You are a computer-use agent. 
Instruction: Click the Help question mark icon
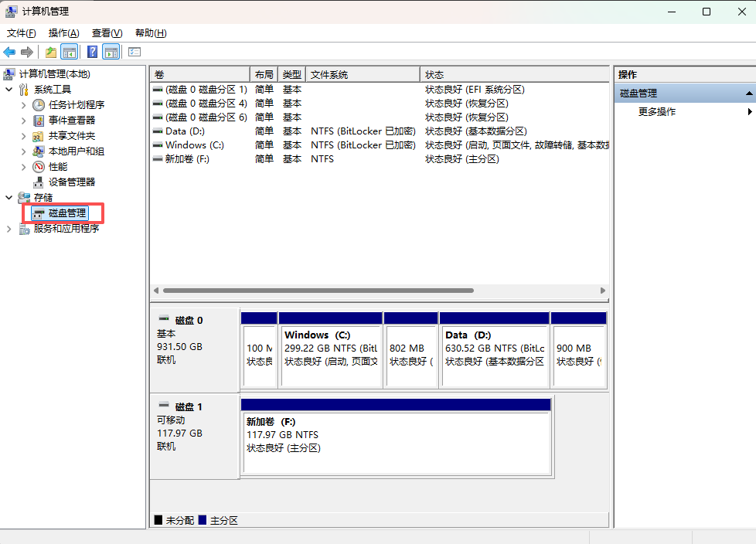[92, 52]
